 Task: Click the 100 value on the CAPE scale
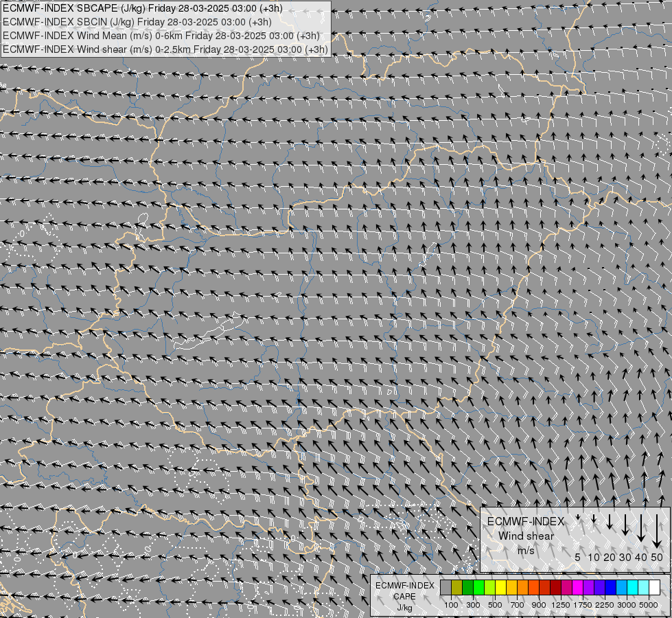click(x=451, y=605)
